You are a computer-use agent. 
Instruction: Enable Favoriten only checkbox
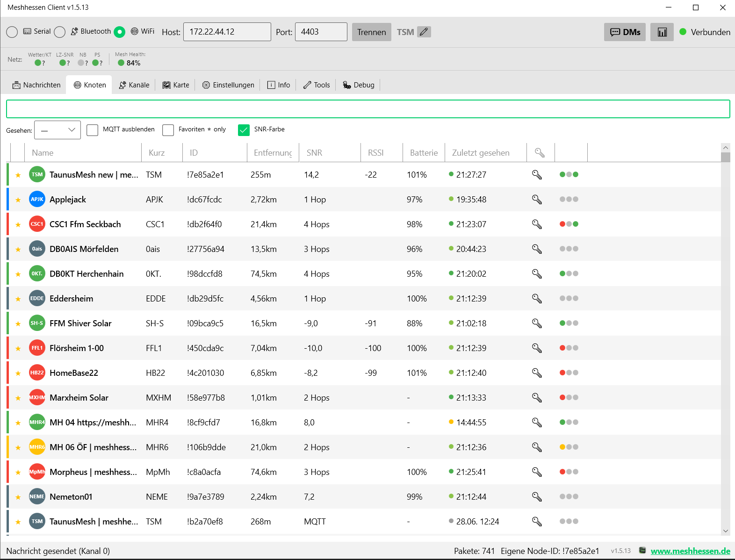168,130
